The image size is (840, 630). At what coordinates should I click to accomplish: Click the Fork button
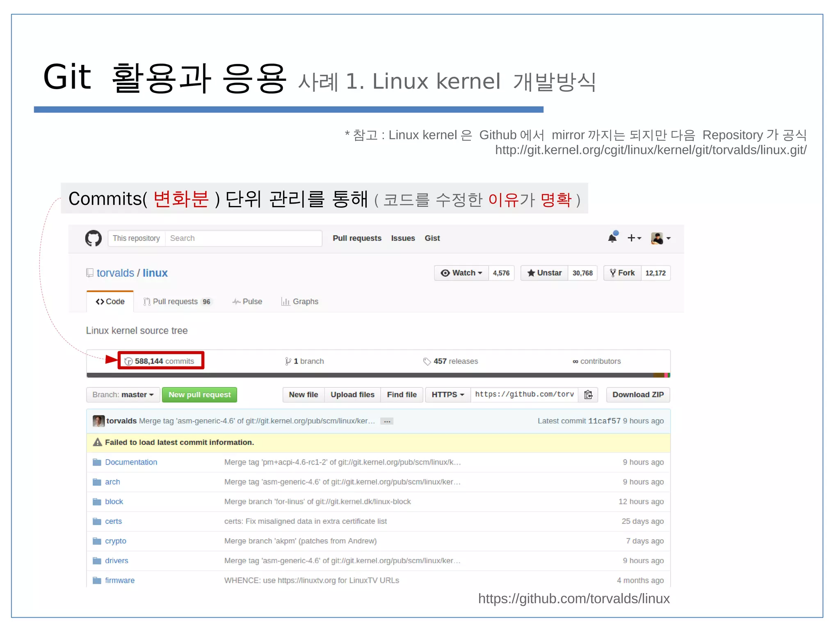click(622, 273)
